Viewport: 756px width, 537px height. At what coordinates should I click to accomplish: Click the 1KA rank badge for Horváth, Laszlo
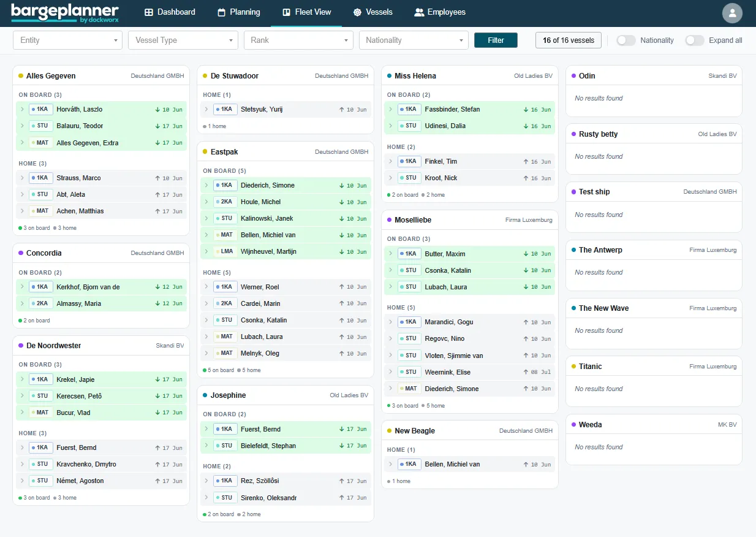(x=41, y=110)
